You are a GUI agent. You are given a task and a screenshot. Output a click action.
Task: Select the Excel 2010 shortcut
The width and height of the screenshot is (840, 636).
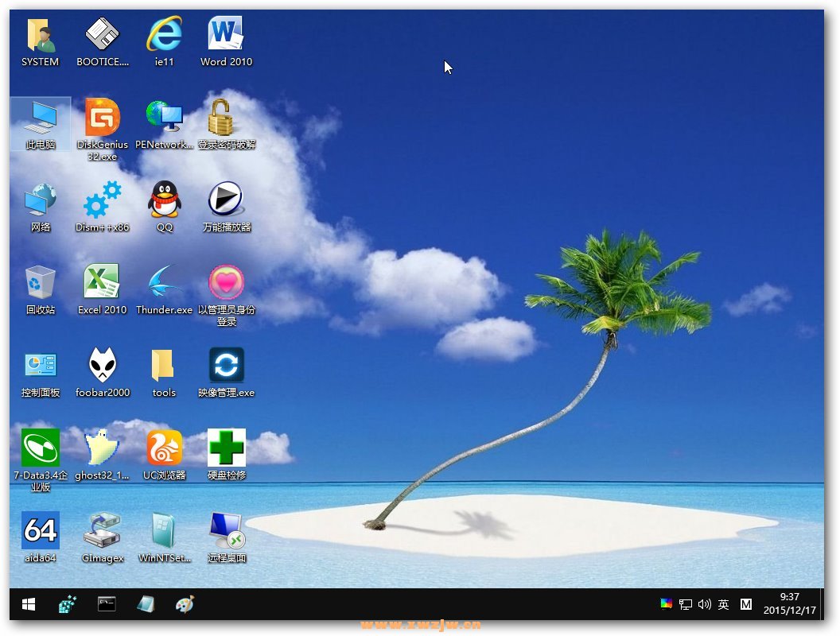(x=103, y=289)
